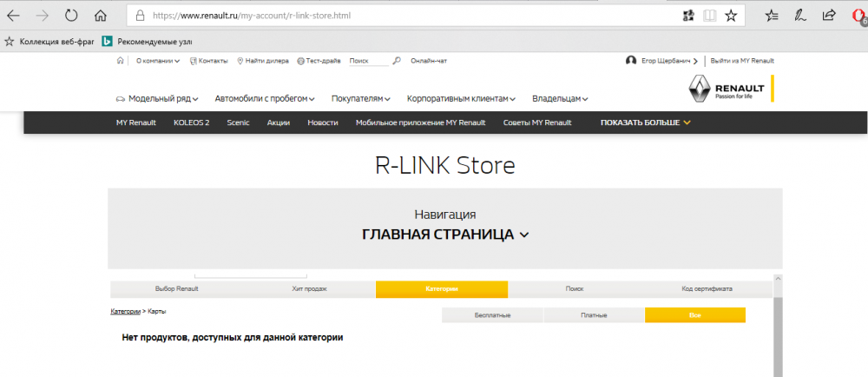Go back with the browser back arrow
Viewport: 868px width, 377px height.
13,16
